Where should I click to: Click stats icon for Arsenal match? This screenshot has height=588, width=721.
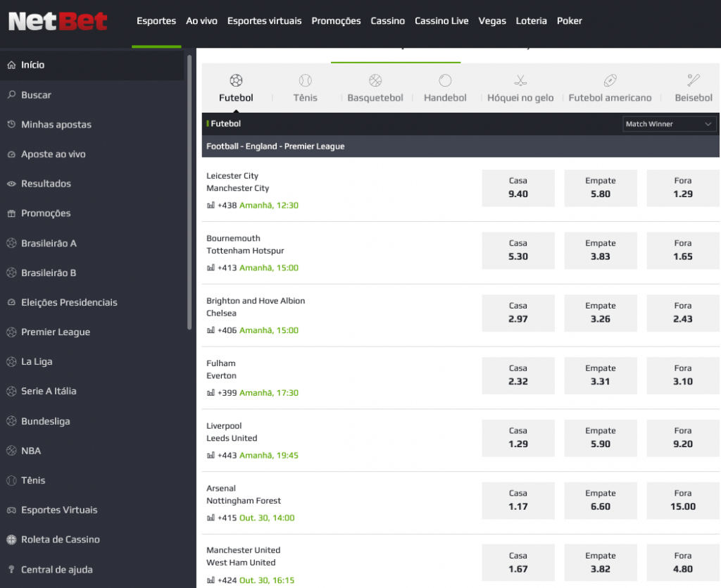[x=211, y=518]
